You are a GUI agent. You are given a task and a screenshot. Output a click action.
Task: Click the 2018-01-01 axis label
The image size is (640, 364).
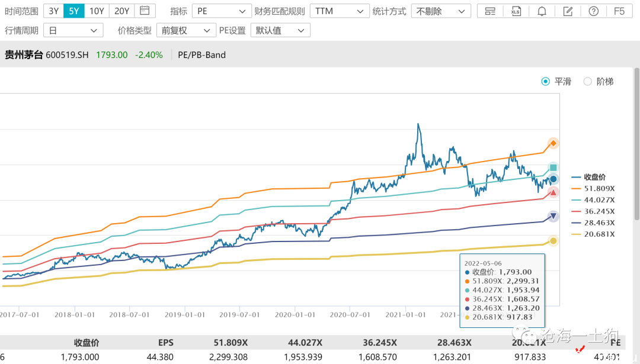coord(74,315)
